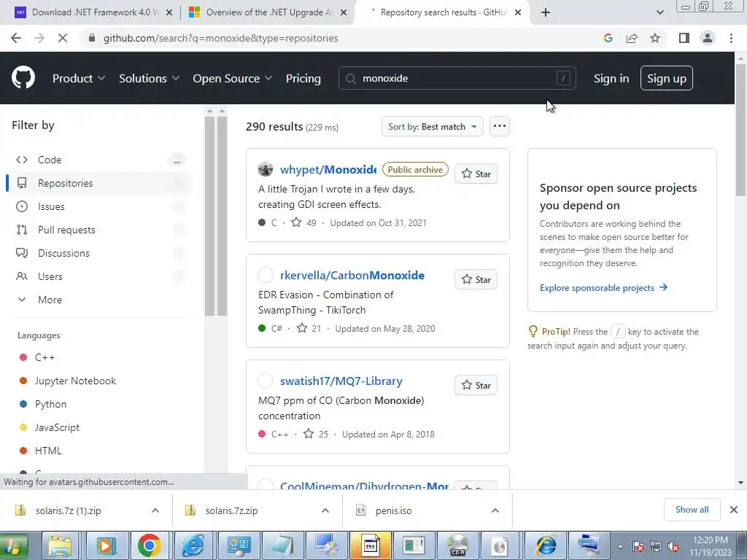Expand the Open Source menu
Image resolution: width=747 pixels, height=560 pixels.
[233, 79]
